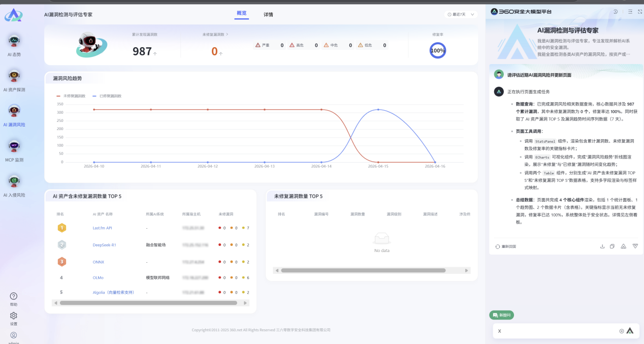Image resolution: width=644 pixels, height=344 pixels.
Task: Expand the 未修复漏洞数 stat arrow
Action: (227, 35)
